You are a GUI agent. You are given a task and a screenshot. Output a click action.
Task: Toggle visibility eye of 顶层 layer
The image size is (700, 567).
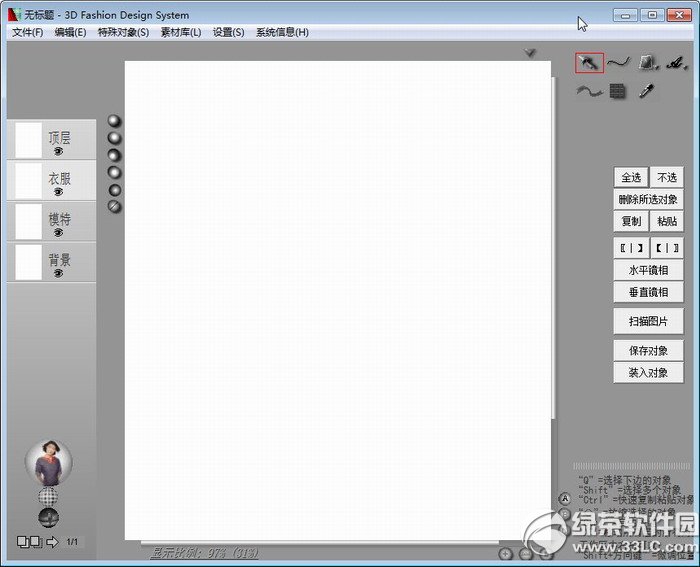coord(58,152)
